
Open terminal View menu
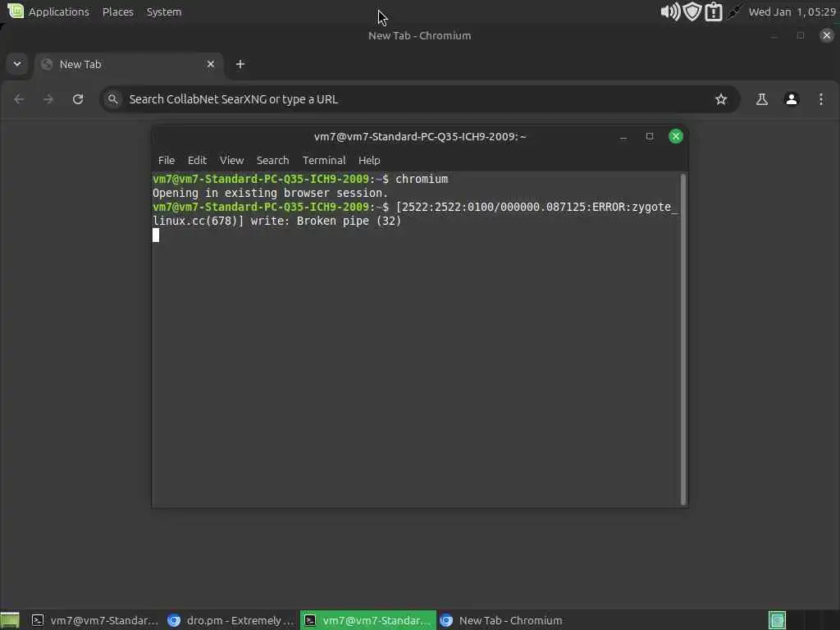click(231, 160)
